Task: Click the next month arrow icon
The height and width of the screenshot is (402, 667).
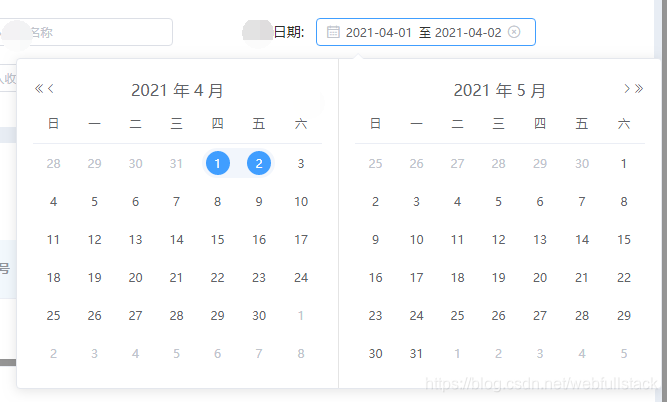Action: pos(627,88)
